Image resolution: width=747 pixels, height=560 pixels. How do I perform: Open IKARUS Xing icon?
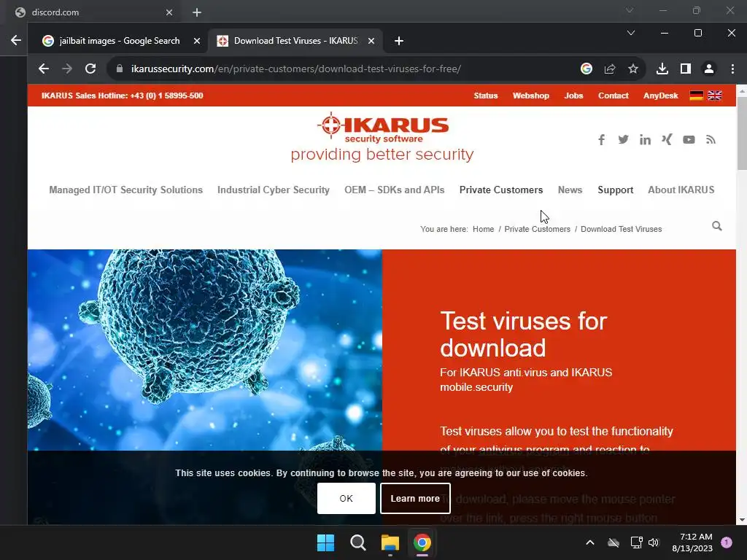point(667,139)
